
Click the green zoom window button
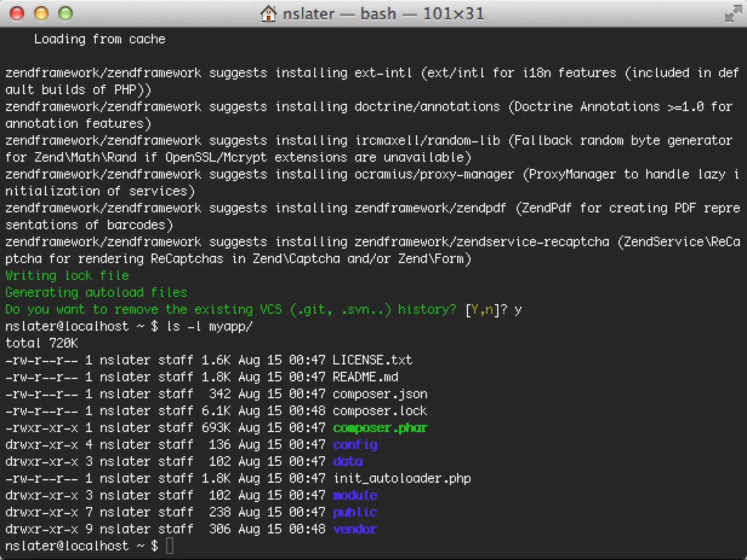[x=66, y=14]
